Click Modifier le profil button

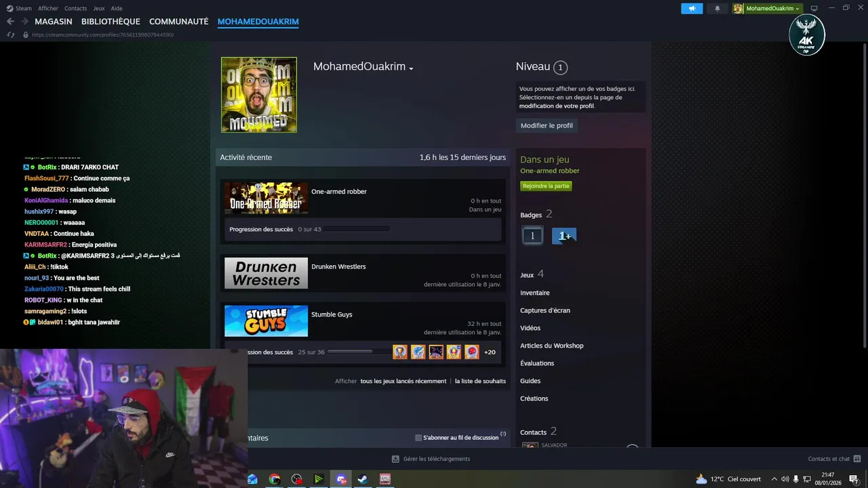coord(547,125)
